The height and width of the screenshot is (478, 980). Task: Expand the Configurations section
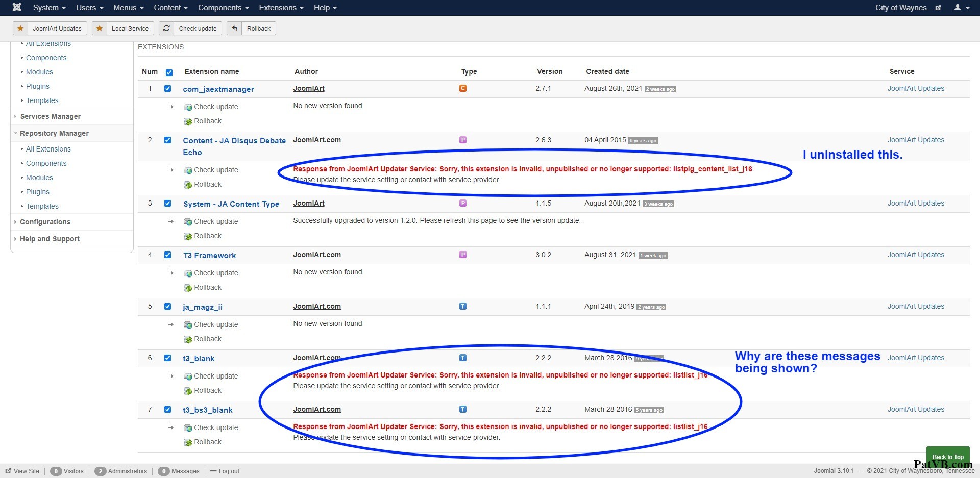tap(45, 222)
